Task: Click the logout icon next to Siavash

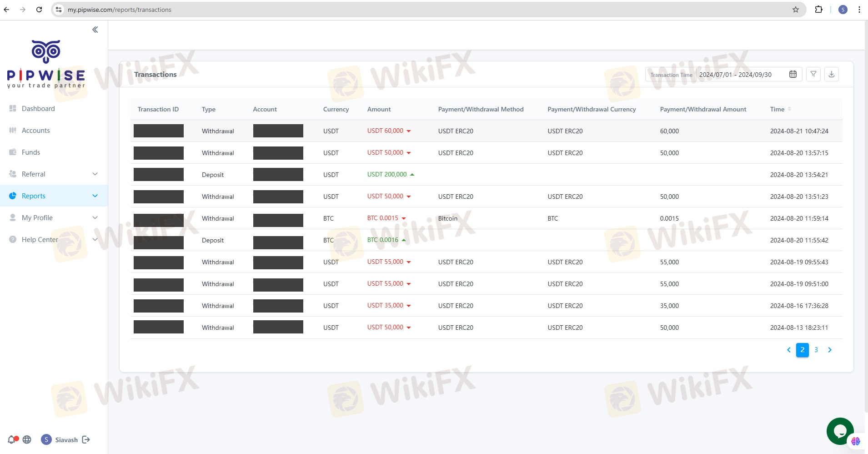Action: (86, 439)
